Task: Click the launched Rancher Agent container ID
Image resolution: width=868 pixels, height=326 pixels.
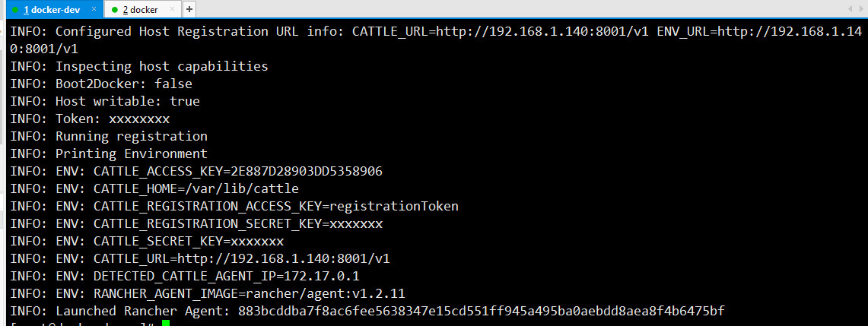Action: click(x=481, y=311)
